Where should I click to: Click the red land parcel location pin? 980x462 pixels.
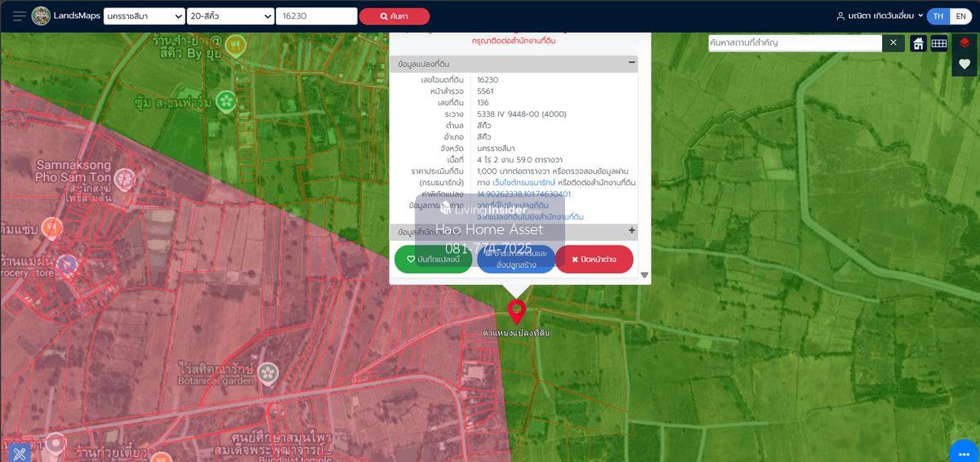pyautogui.click(x=516, y=312)
